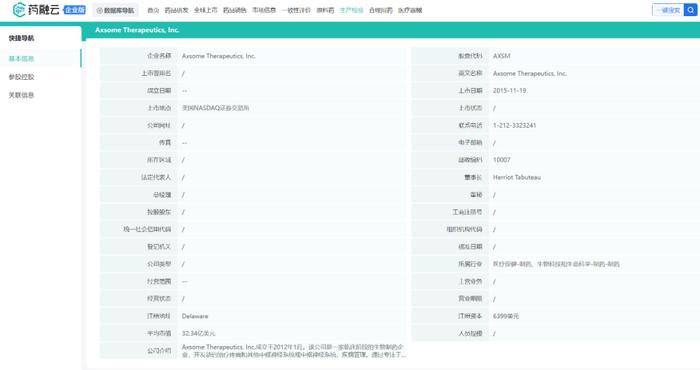
Task: Open the 全球上市 menu
Action: pyautogui.click(x=205, y=10)
